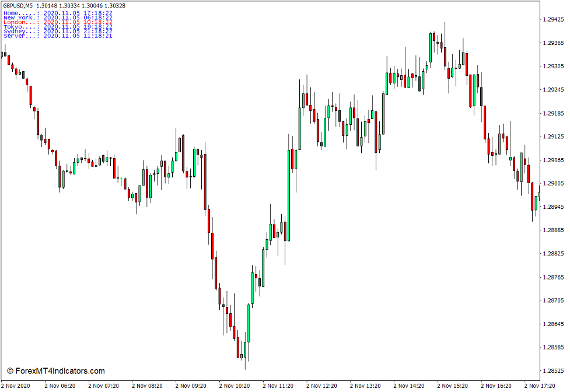Viewport: 570px width, 392px height.
Task: Click the 2 Nov 12:20 time marker
Action: (x=321, y=386)
